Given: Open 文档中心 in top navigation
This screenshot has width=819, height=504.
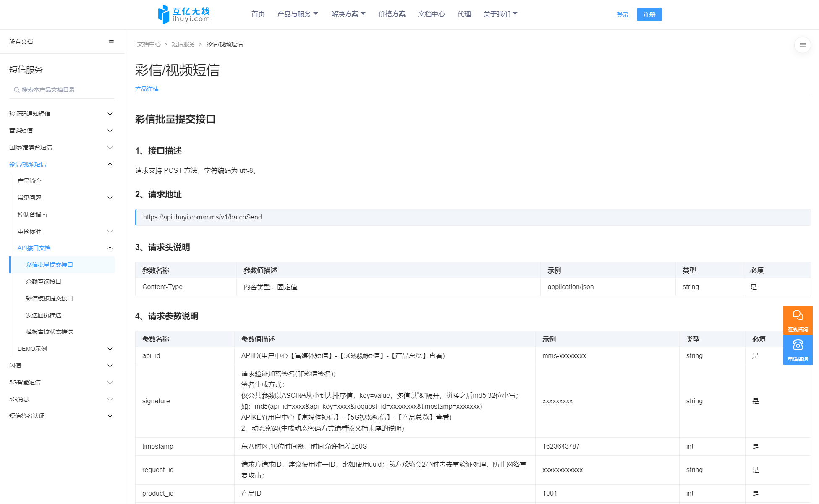Looking at the screenshot, I should [x=431, y=14].
